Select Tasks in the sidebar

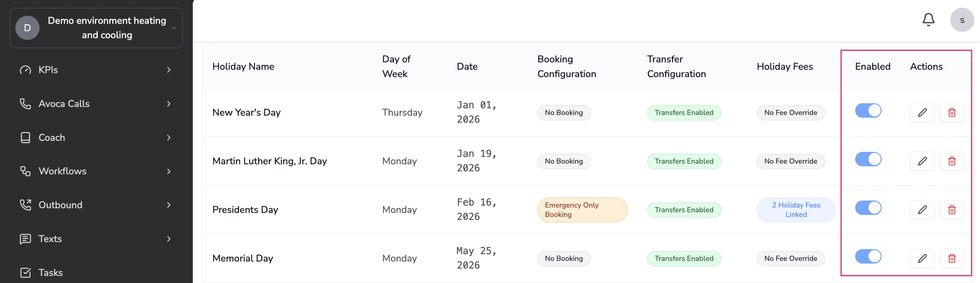point(50,273)
